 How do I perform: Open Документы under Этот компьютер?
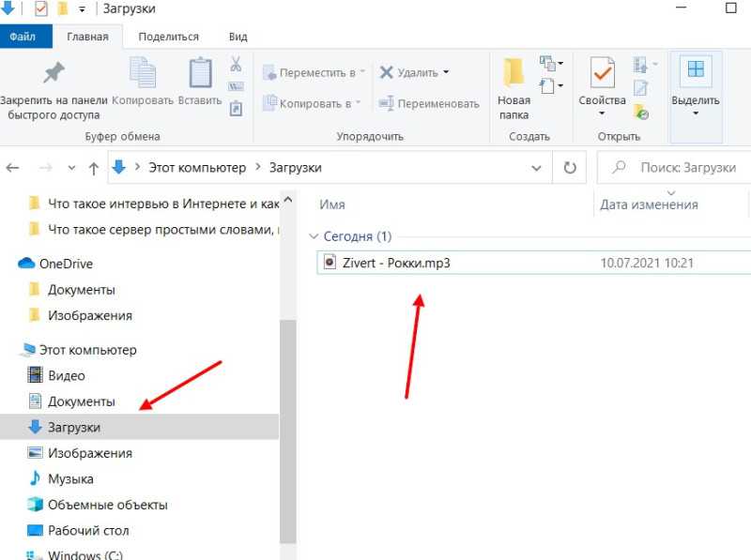[x=72, y=401]
